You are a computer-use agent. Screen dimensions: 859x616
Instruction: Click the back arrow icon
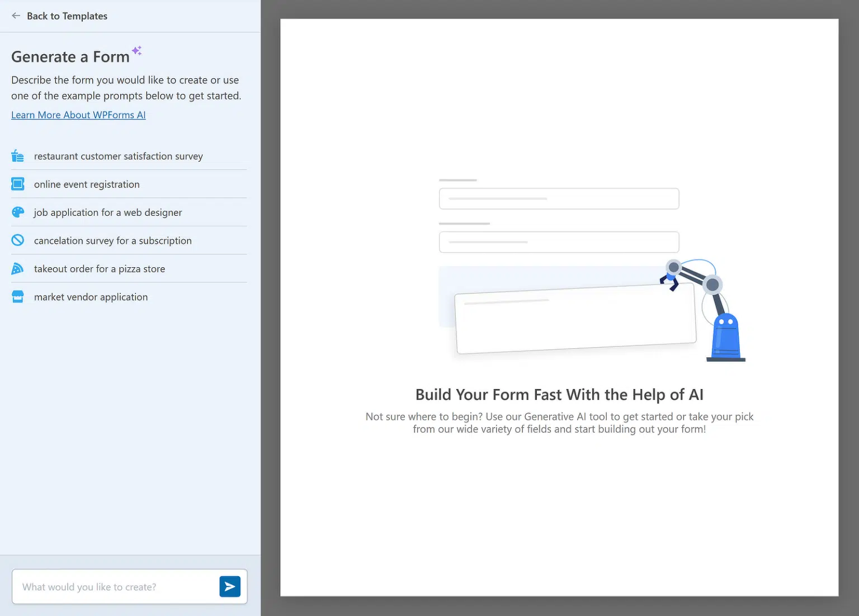[x=16, y=16]
